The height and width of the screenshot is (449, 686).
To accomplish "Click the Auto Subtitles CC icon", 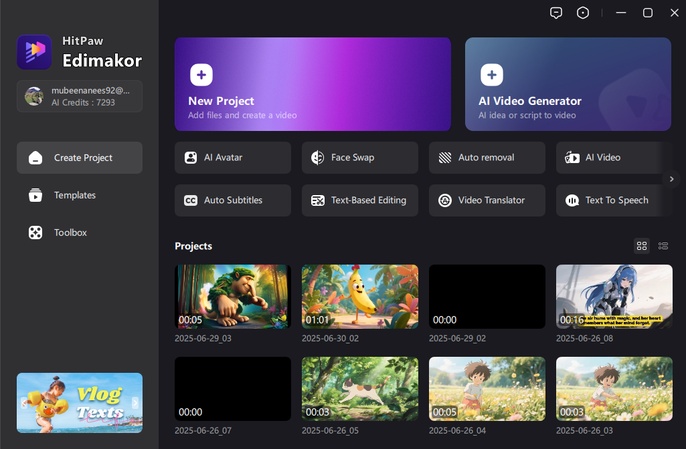I will click(x=190, y=200).
